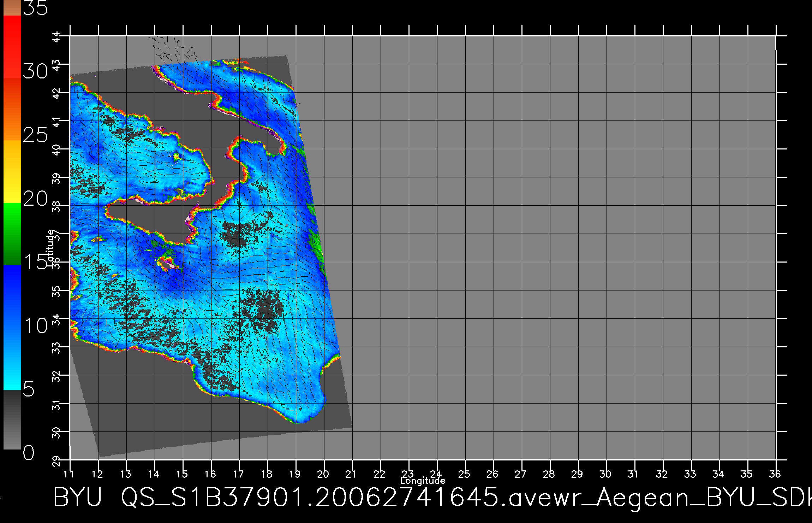Click the colorbar label 0

click(x=29, y=453)
